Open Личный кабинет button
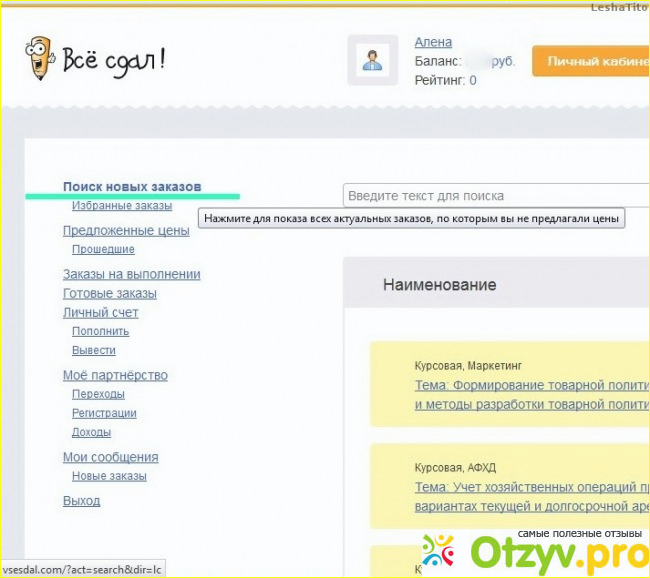The width and height of the screenshot is (650, 578). pyautogui.click(x=590, y=61)
